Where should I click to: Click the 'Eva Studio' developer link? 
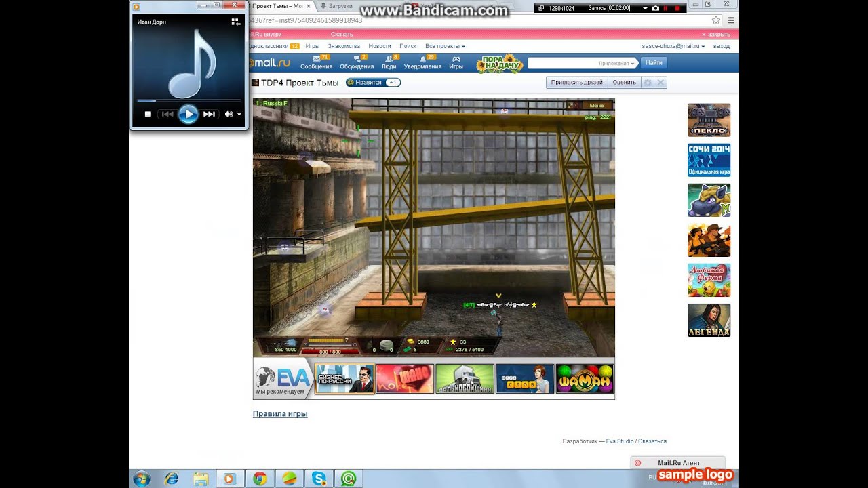click(619, 441)
